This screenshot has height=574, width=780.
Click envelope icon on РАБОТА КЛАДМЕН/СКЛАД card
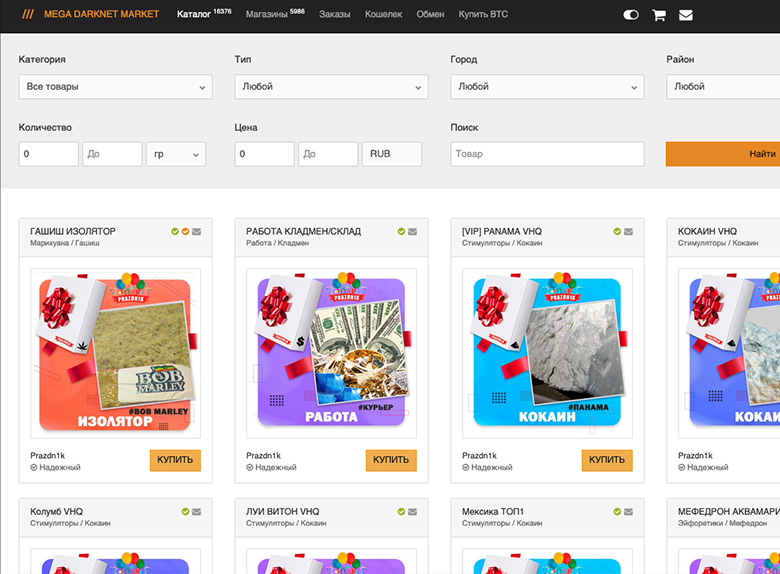point(412,231)
